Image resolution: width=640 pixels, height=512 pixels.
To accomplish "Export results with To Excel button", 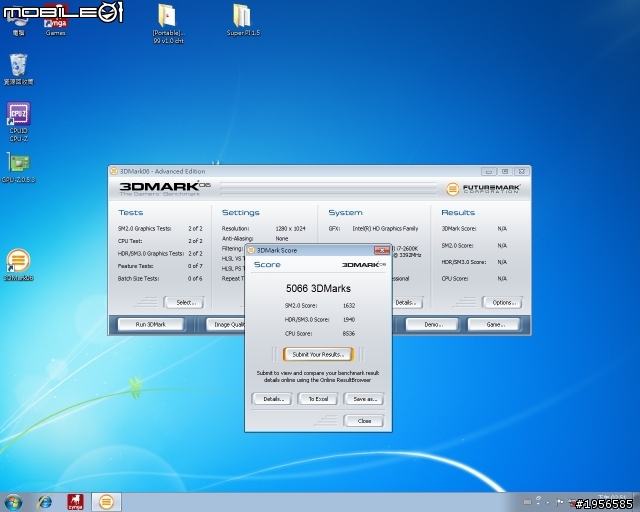I will pyautogui.click(x=318, y=399).
